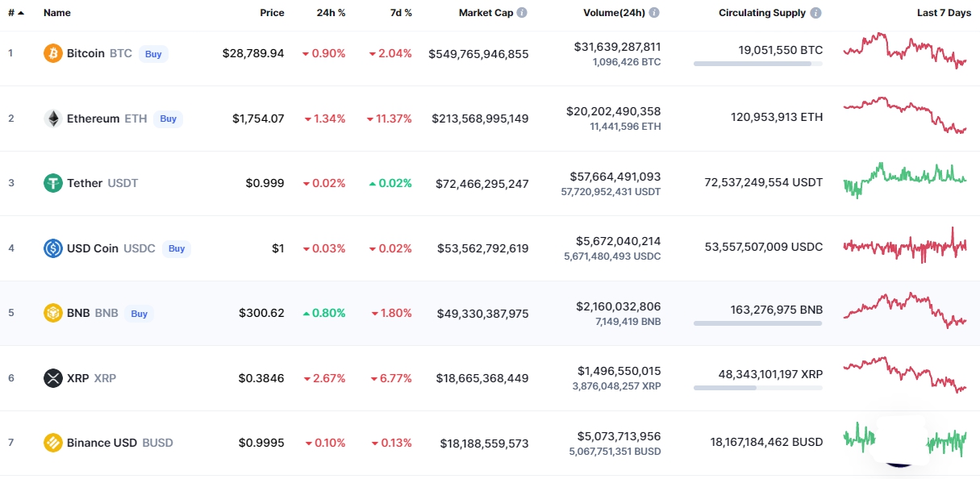
Task: Open the Circulating Supply info icon
Action: tap(816, 13)
